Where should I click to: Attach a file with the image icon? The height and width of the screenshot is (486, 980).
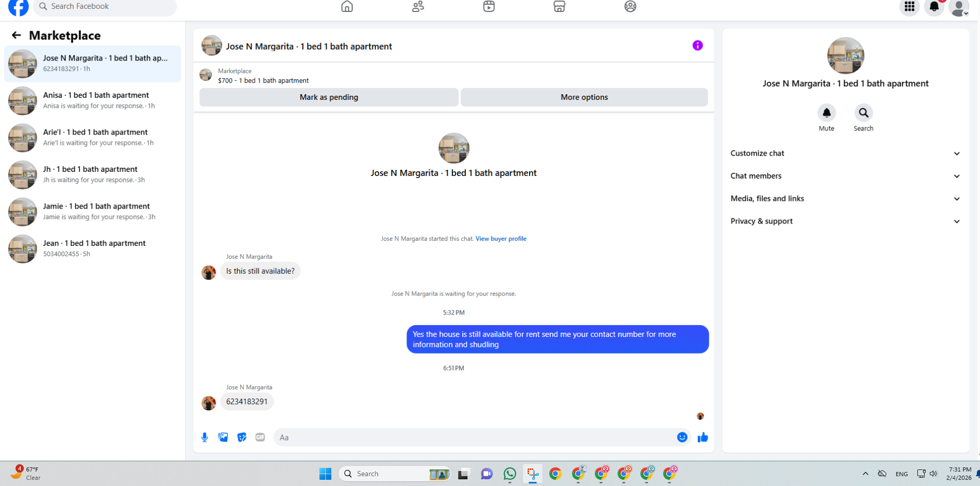coord(223,437)
